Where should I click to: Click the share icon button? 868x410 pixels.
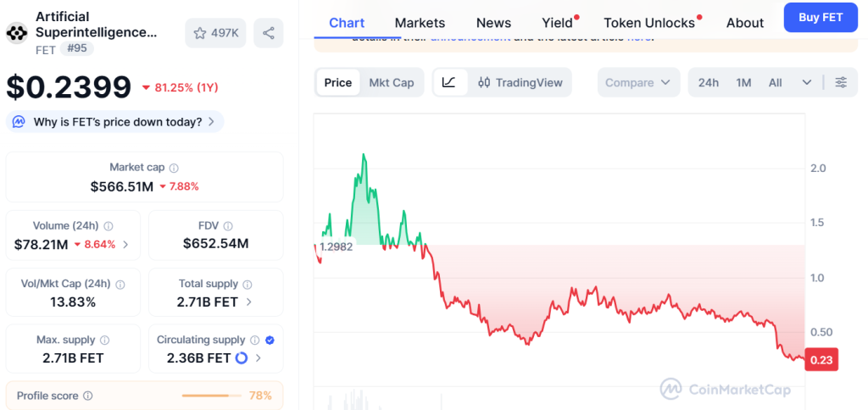click(x=269, y=33)
